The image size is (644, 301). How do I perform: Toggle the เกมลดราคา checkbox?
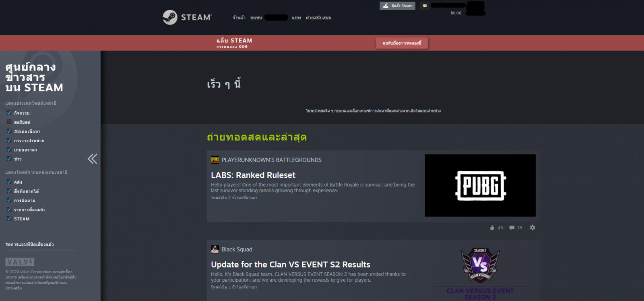click(9, 150)
